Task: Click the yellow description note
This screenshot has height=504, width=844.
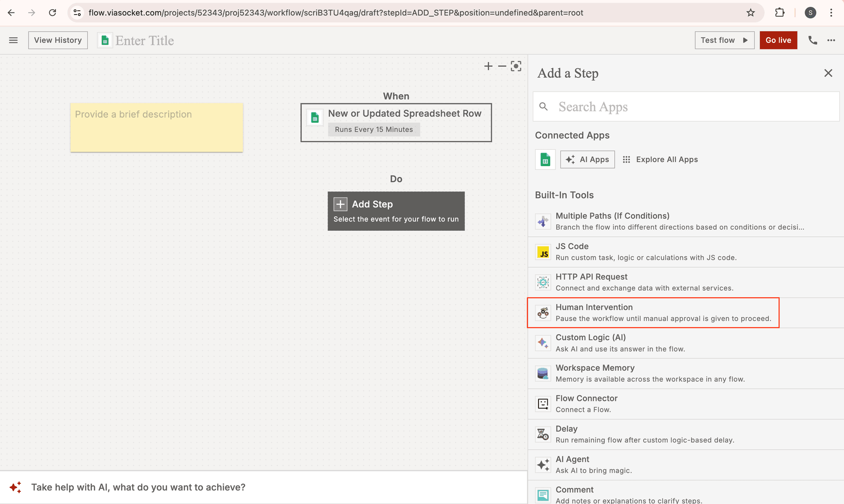Action: pos(156,127)
